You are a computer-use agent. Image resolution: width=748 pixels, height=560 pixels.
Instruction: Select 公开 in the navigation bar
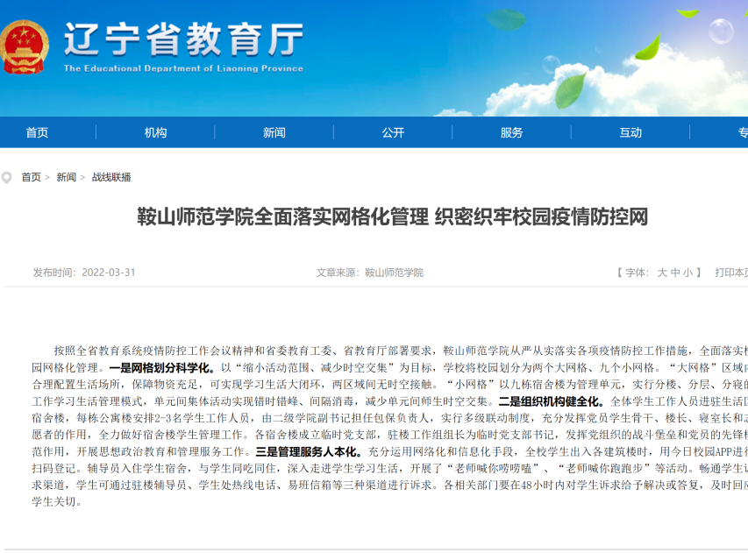click(x=393, y=132)
